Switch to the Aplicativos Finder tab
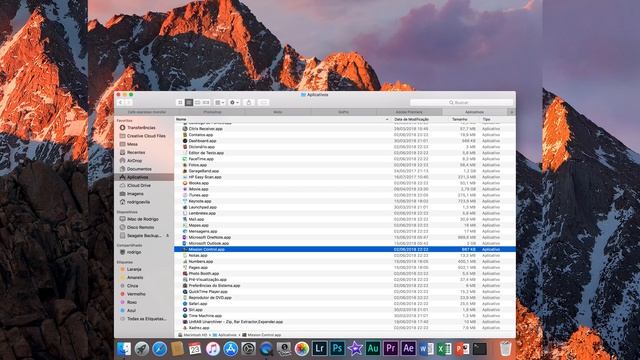The height and width of the screenshot is (360, 640). (x=474, y=112)
